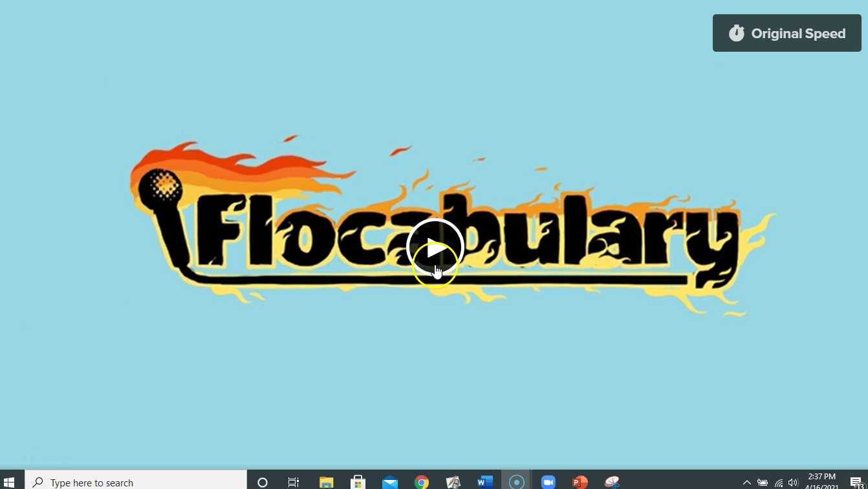Launch Microsoft Word from the taskbar
The width and height of the screenshot is (868, 489).
484,482
